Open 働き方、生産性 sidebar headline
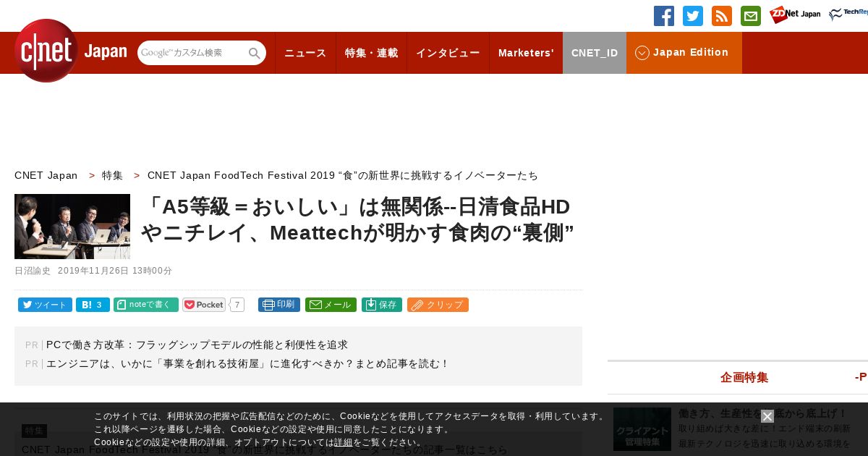 pos(762,413)
